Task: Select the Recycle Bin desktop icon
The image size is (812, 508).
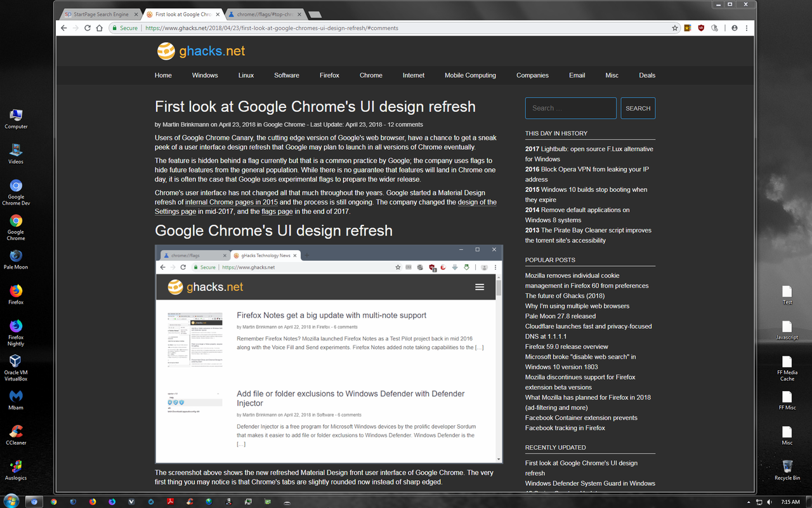Action: [x=787, y=470]
